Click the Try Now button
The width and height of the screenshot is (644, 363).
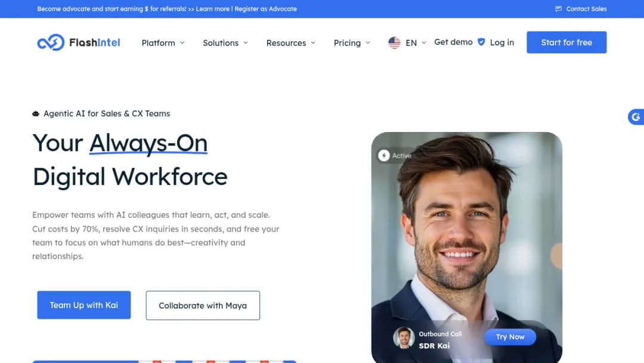pyautogui.click(x=510, y=337)
